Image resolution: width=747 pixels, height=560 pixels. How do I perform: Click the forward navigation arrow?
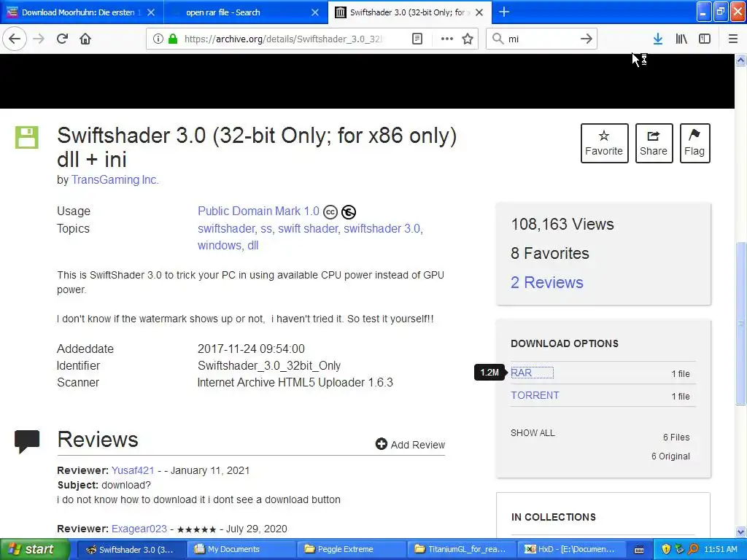pos(39,39)
